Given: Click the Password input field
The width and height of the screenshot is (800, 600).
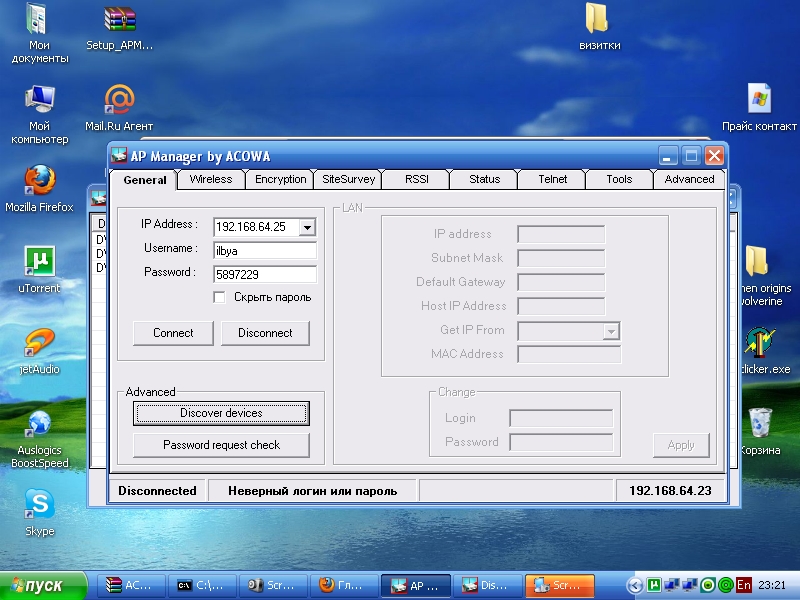Looking at the screenshot, I should coord(265,274).
